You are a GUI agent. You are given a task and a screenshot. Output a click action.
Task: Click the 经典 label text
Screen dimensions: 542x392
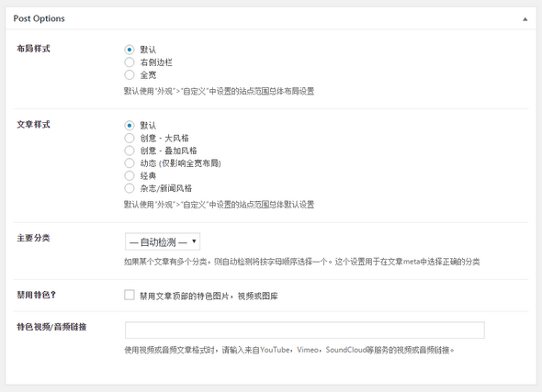pos(148,175)
